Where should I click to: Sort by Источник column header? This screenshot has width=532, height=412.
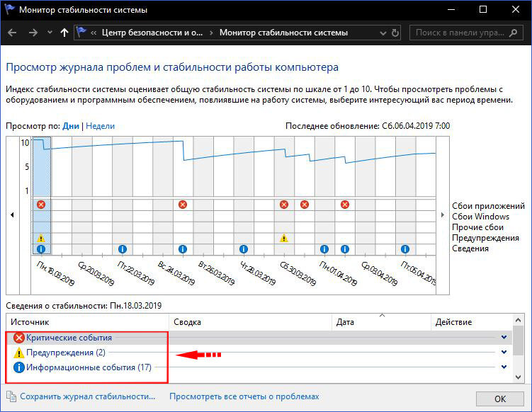click(88, 322)
